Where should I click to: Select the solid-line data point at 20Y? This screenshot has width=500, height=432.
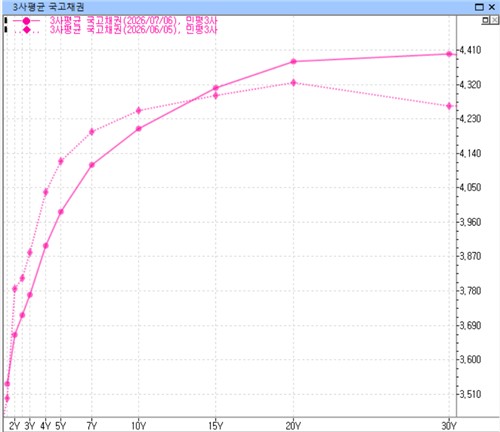pyautogui.click(x=293, y=61)
